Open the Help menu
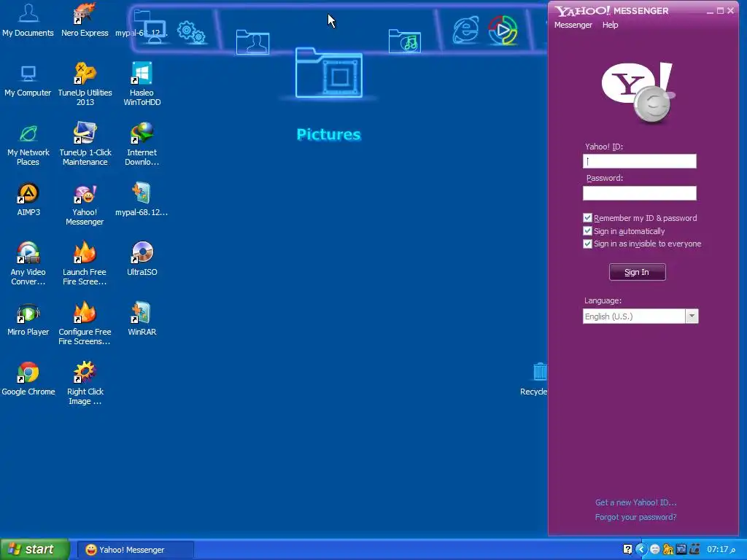 (x=611, y=25)
